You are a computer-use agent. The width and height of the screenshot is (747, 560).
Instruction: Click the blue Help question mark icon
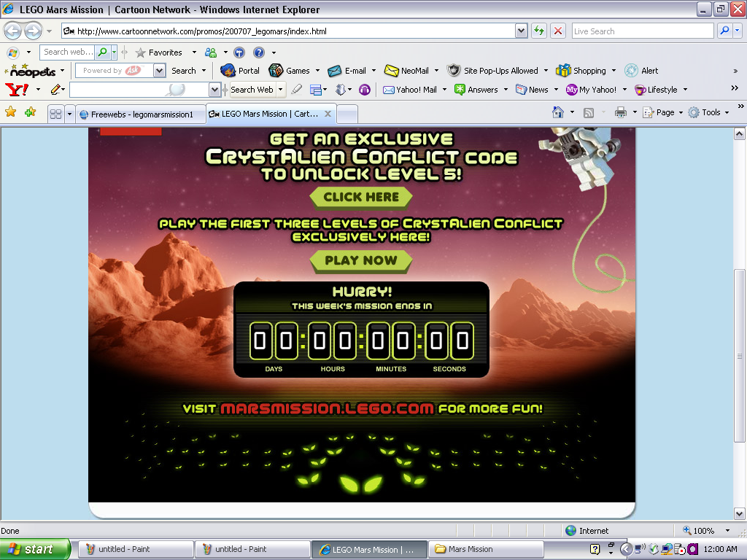point(259,52)
